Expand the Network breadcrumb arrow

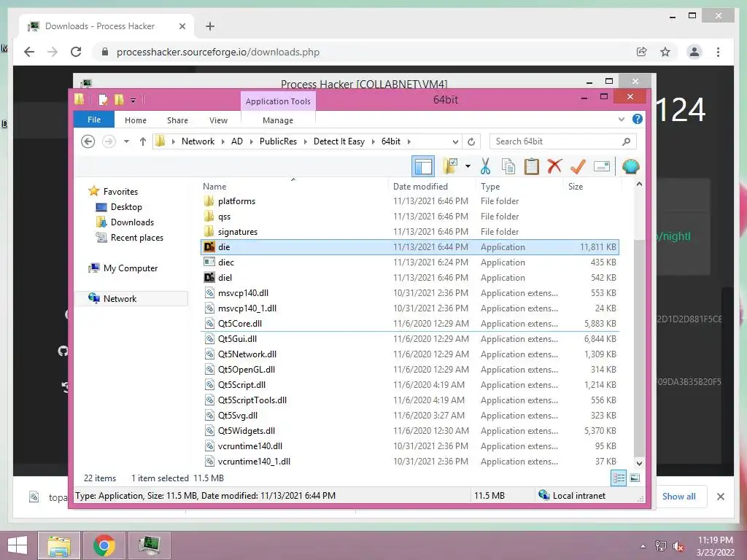pos(222,141)
